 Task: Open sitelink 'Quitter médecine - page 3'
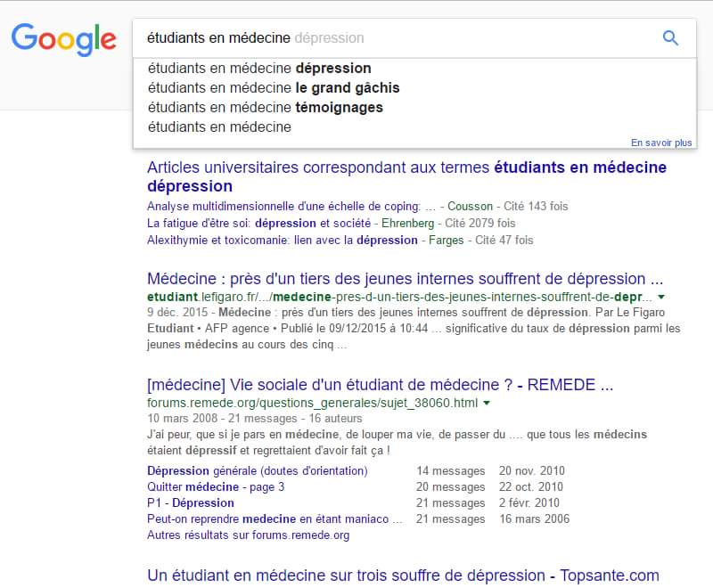(216, 486)
